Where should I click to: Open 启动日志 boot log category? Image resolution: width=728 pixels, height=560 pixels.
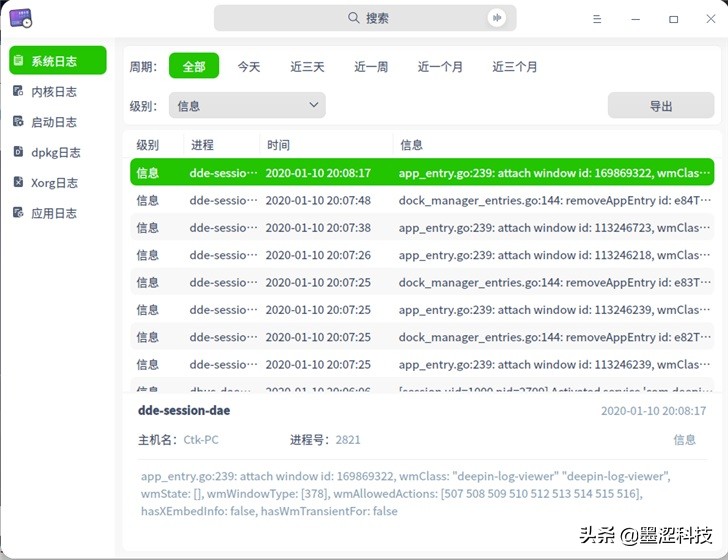pyautogui.click(x=58, y=122)
